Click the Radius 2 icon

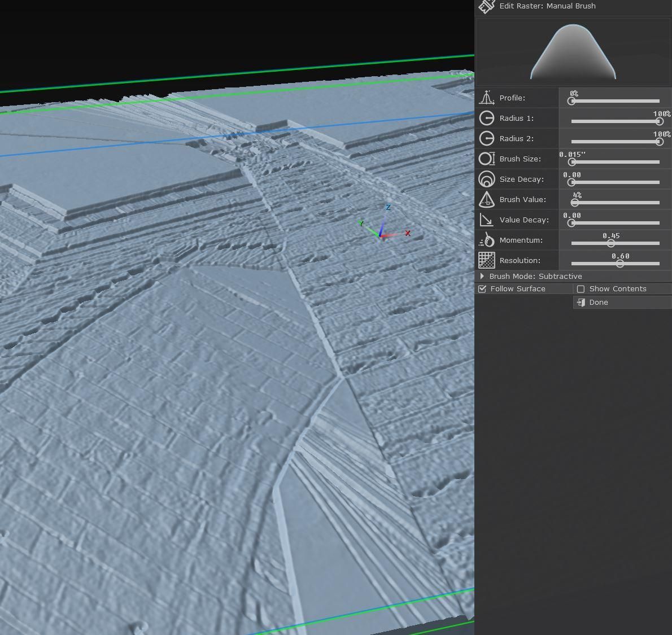coord(486,138)
